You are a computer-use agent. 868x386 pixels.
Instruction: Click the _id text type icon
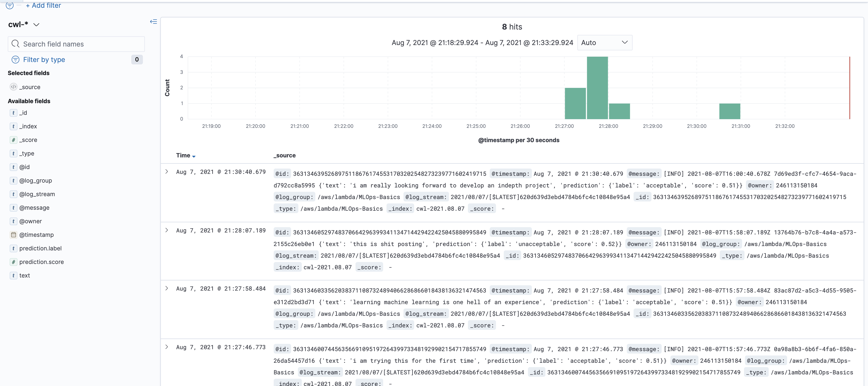[x=14, y=113]
